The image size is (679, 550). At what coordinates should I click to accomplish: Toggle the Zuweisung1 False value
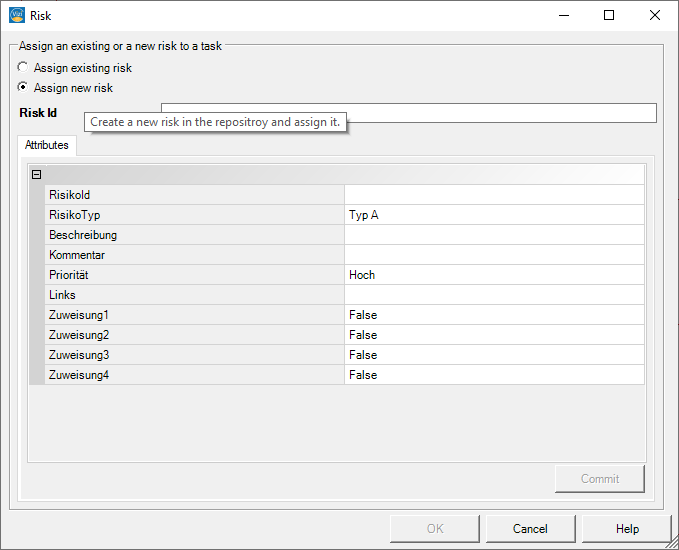coord(494,315)
